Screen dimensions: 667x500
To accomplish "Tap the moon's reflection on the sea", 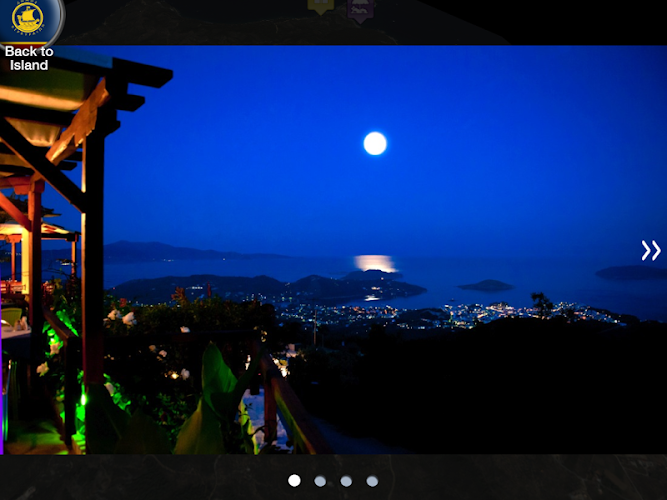I will pos(375,263).
